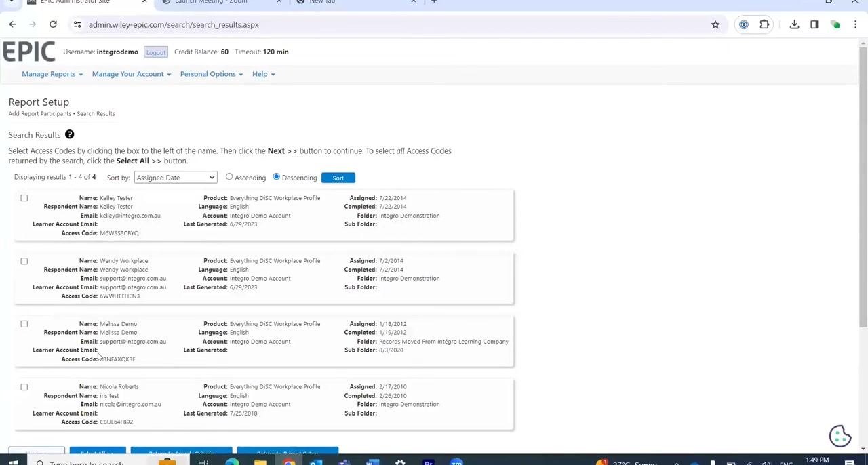Open the Chrome profile avatar
Screen dimensions: 868x465
835,24
